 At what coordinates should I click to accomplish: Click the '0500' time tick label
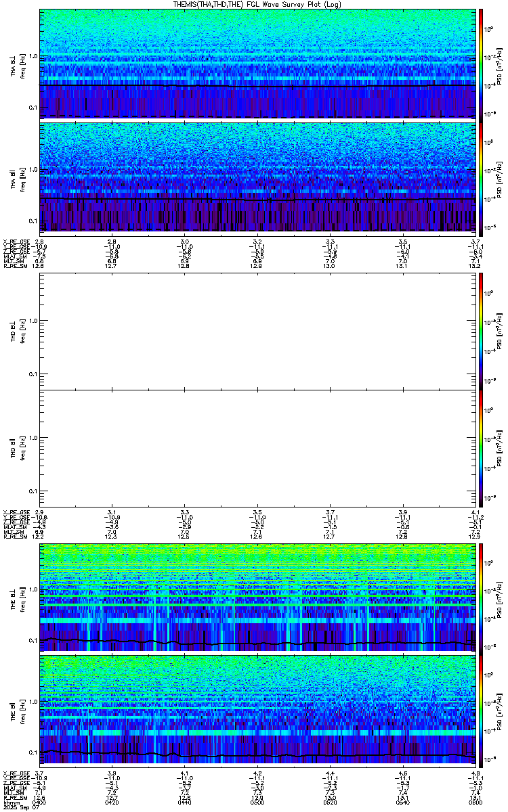point(257,803)
